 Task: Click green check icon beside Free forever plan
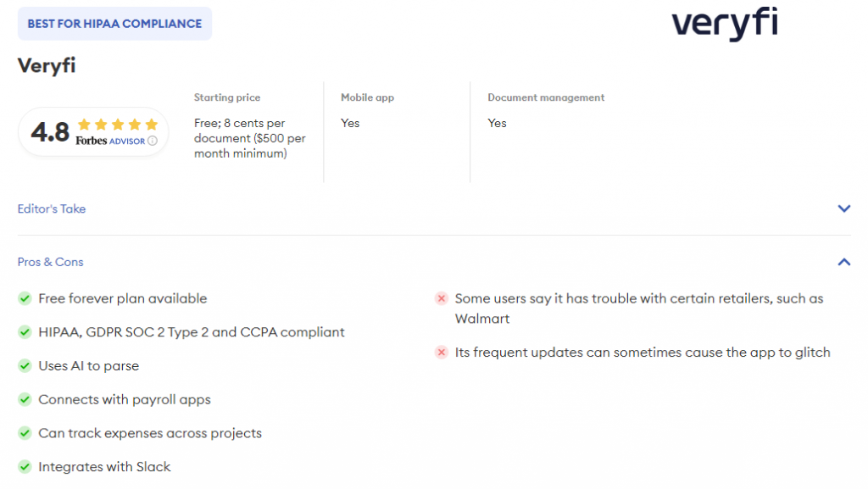click(25, 298)
